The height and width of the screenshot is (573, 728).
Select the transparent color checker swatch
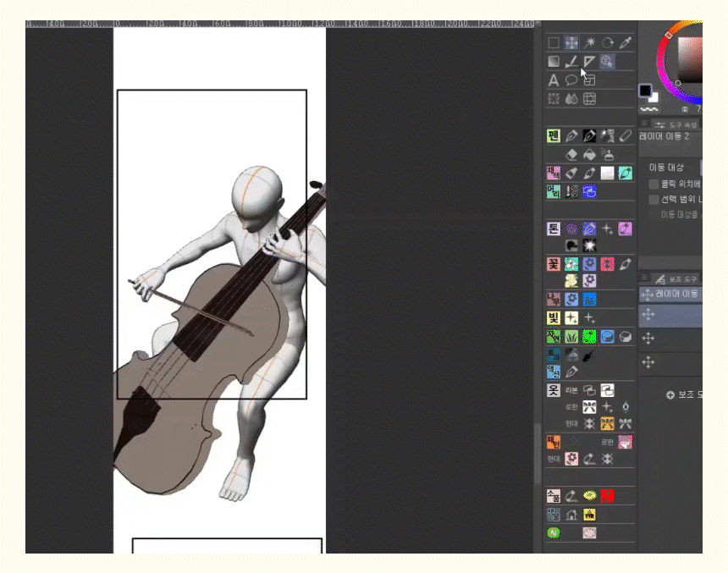pyautogui.click(x=648, y=110)
